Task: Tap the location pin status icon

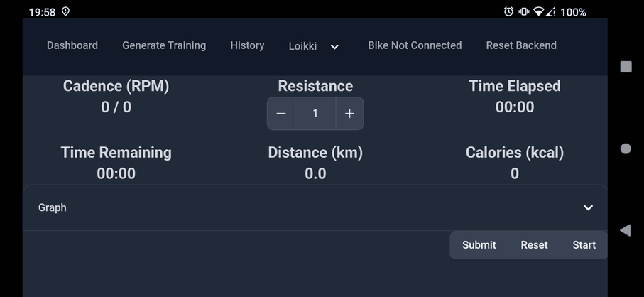Action: [66, 11]
